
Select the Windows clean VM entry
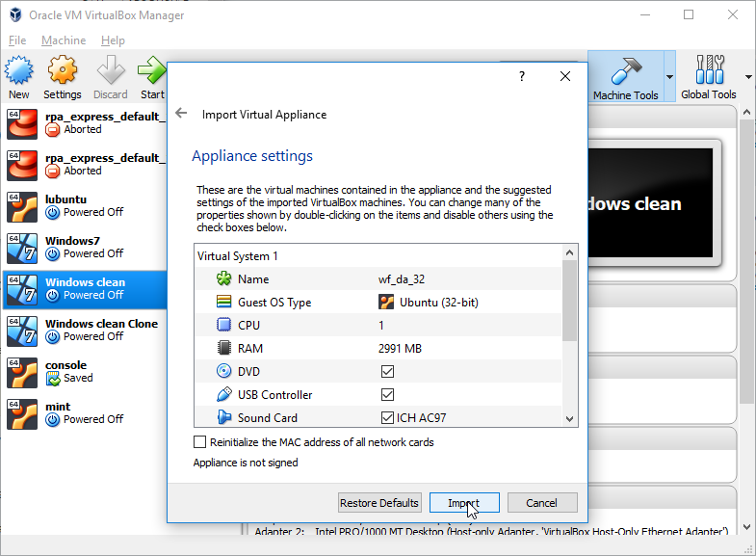(86, 289)
